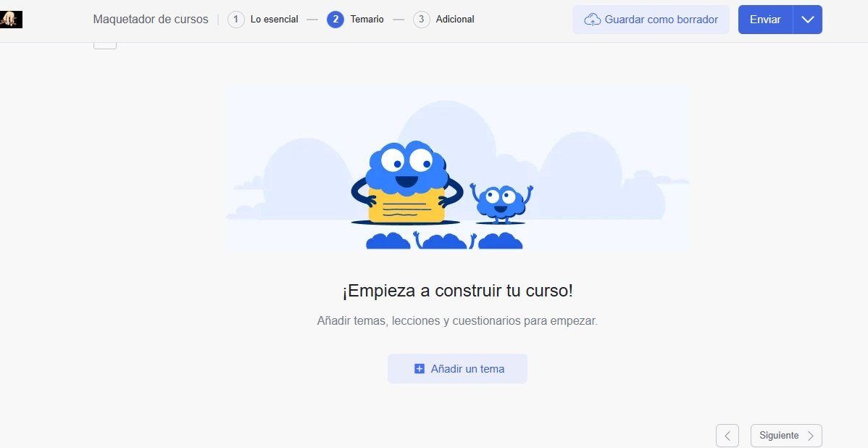Select the step 3 circle number
Viewport: 868px width, 448px height.
pyautogui.click(x=421, y=20)
